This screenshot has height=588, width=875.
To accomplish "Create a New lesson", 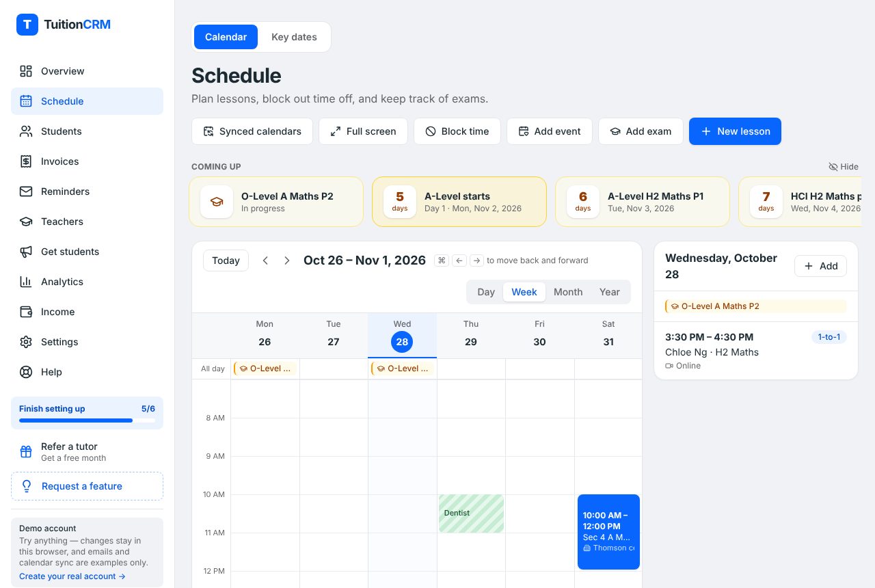I will coord(735,131).
